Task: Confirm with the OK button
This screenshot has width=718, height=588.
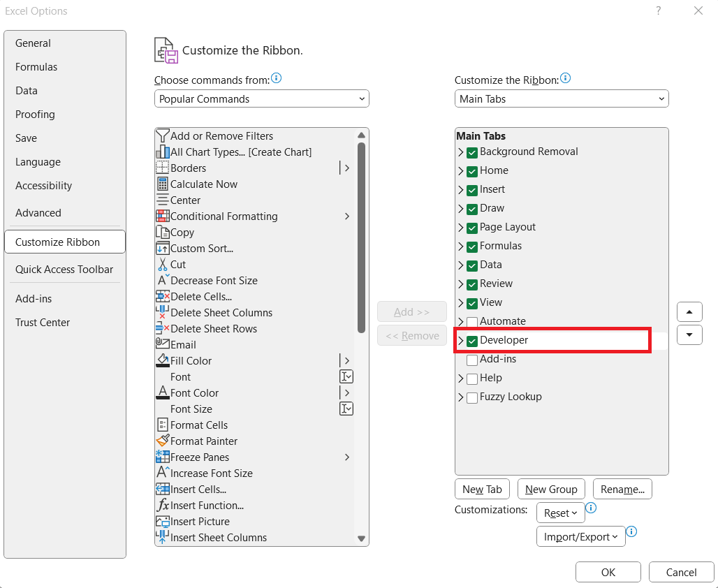Action: [x=608, y=572]
